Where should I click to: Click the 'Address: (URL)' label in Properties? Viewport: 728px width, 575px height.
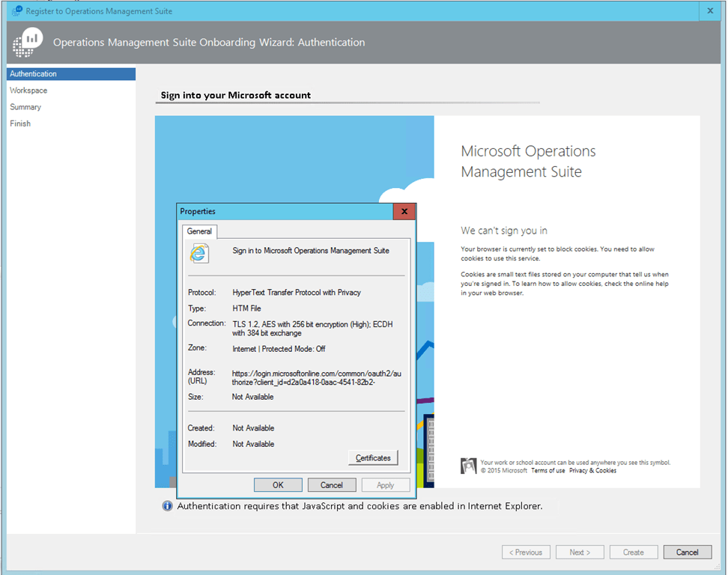tap(201, 377)
